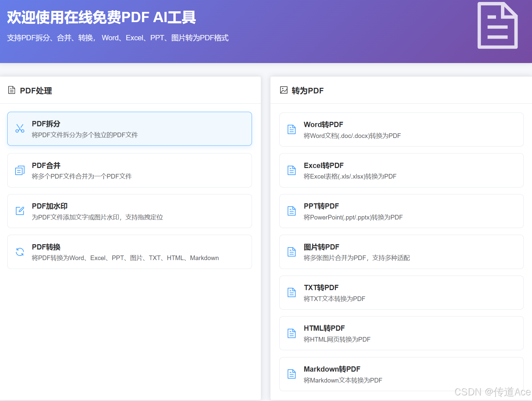Image resolution: width=532 pixels, height=401 pixels.
Task: Open the HTML转PDF title
Action: coord(324,328)
